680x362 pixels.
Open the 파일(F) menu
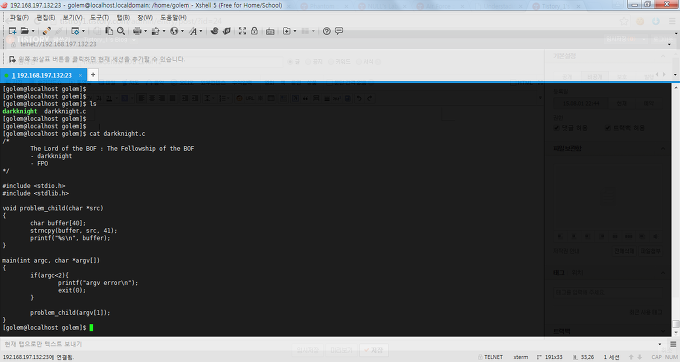tap(19, 18)
